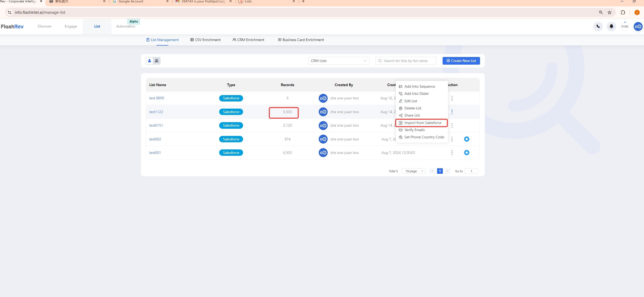
Task: Choose Set Phone Country Code from menu
Action: (422, 137)
